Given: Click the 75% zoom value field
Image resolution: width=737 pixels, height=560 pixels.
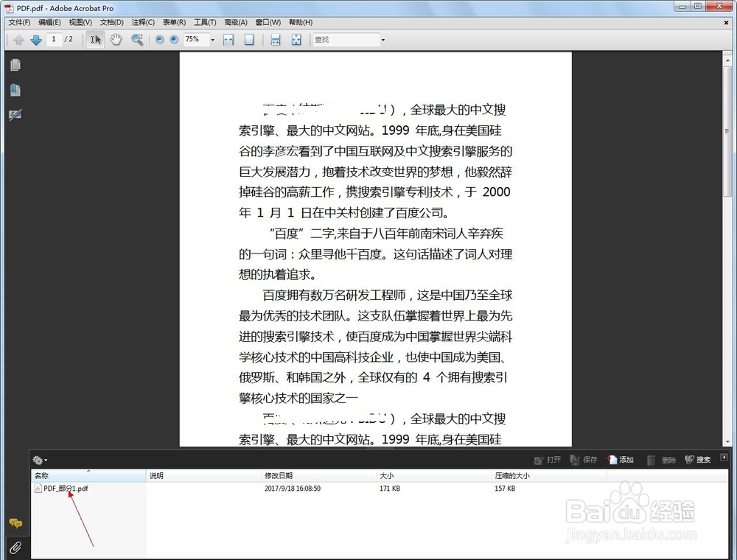Looking at the screenshot, I should (196, 40).
